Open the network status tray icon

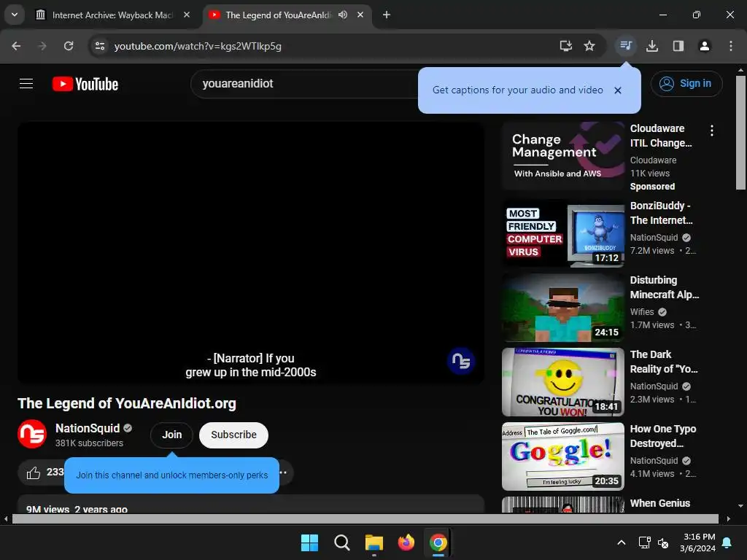(x=644, y=542)
